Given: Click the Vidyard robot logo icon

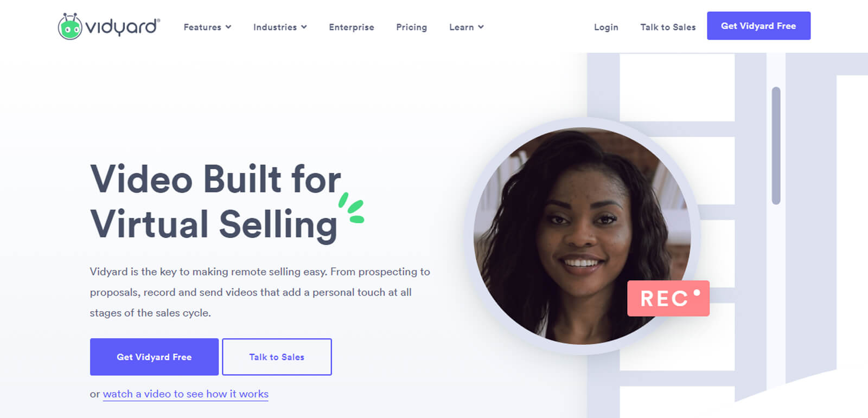Looking at the screenshot, I should point(70,26).
